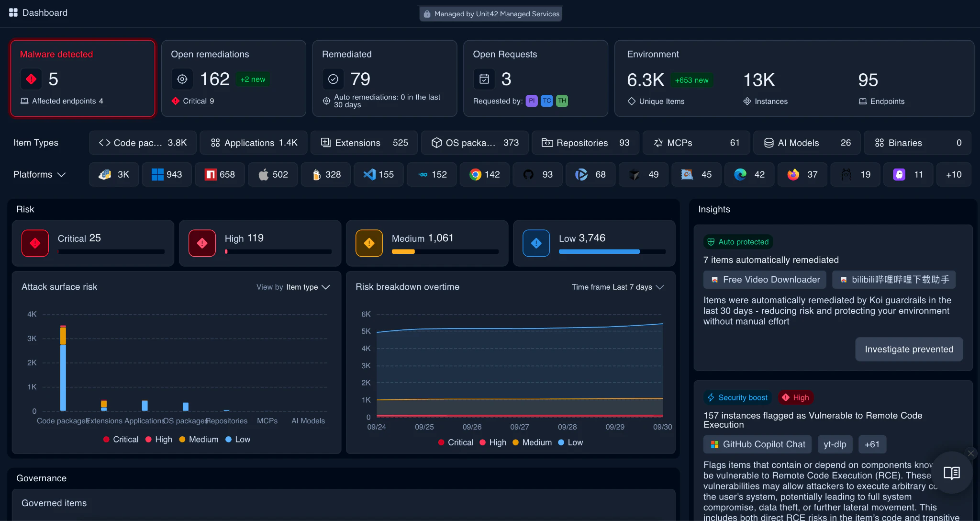This screenshot has width=980, height=521.
Task: Click the Investigate prevented button
Action: point(909,349)
